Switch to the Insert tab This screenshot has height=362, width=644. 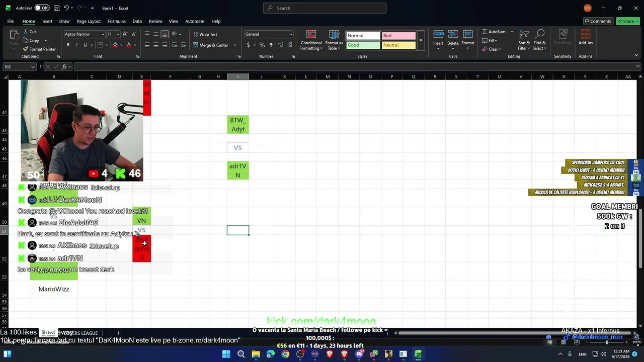point(47,21)
